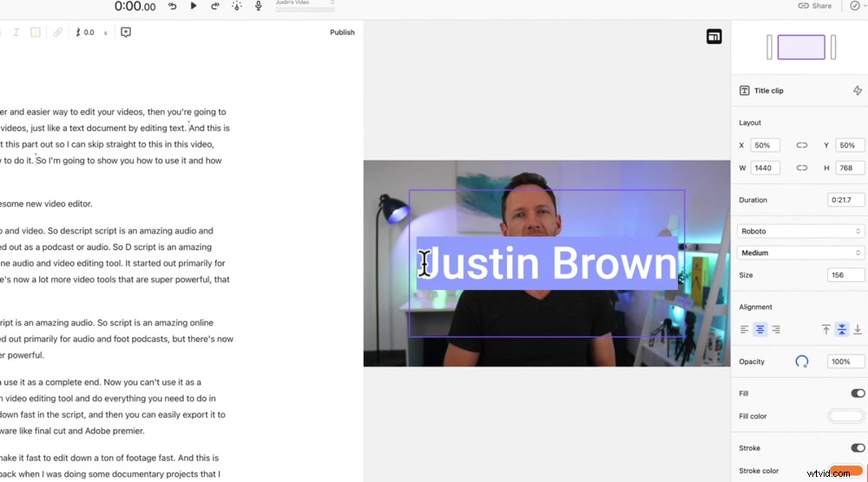The width and height of the screenshot is (868, 482).
Task: Align text to top
Action: 826,330
